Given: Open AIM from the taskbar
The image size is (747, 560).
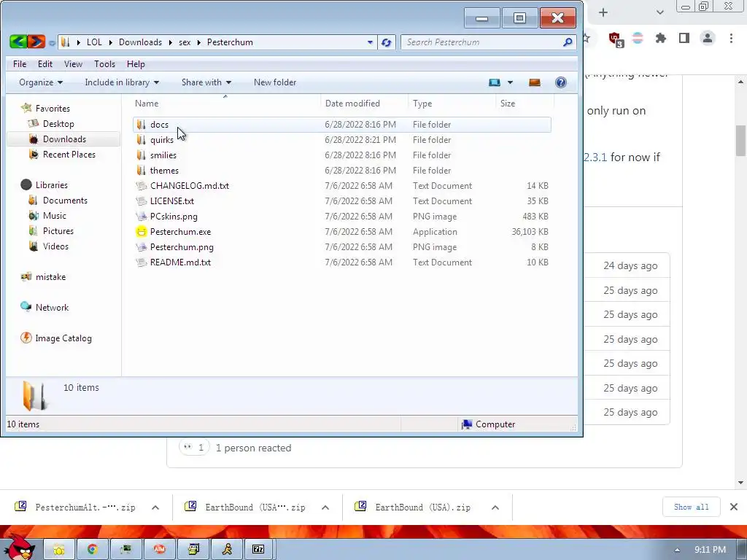Looking at the screenshot, I should tap(160, 549).
